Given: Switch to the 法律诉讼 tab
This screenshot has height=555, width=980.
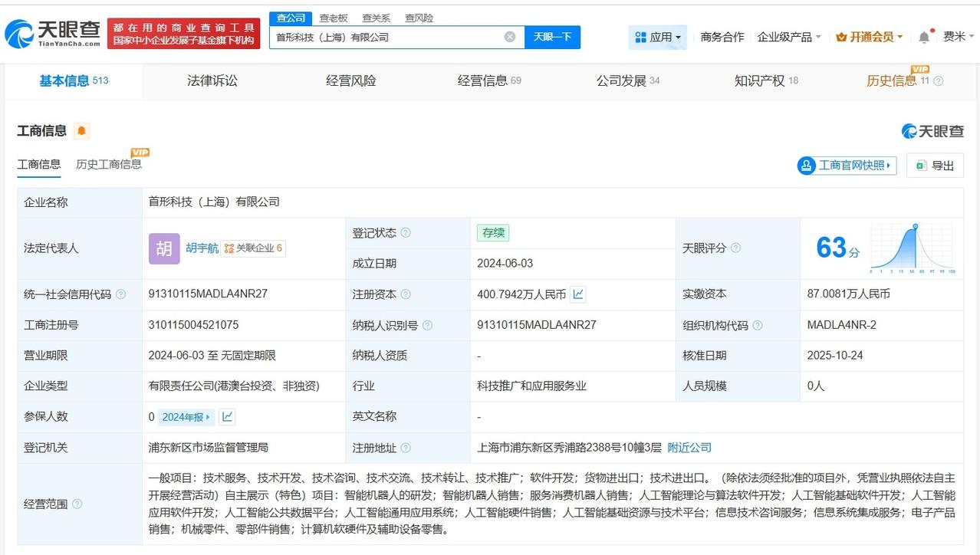Looking at the screenshot, I should 212,80.
